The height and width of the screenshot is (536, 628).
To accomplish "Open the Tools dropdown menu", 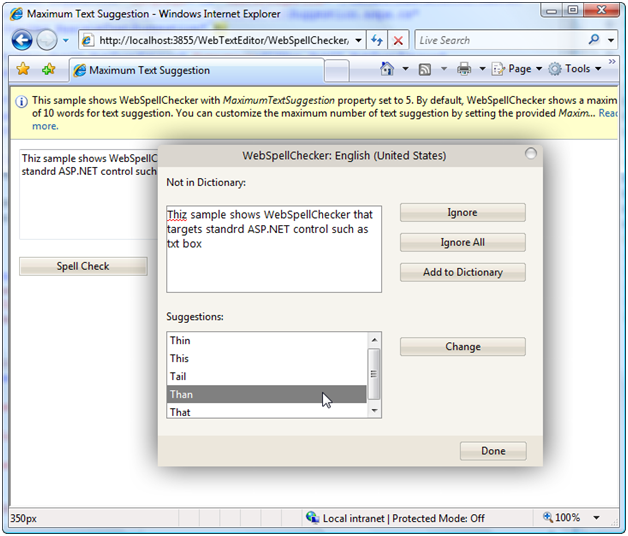I will pyautogui.click(x=576, y=69).
